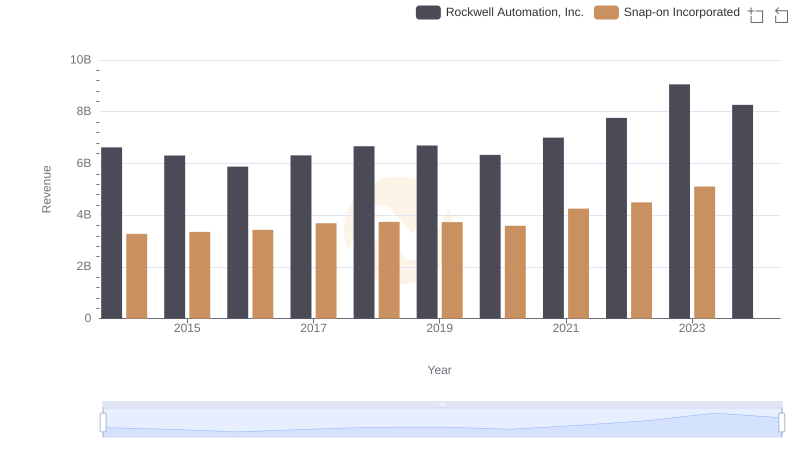This screenshot has width=800, height=461.
Task: Click the 6B y-axis label
Action: [84, 163]
